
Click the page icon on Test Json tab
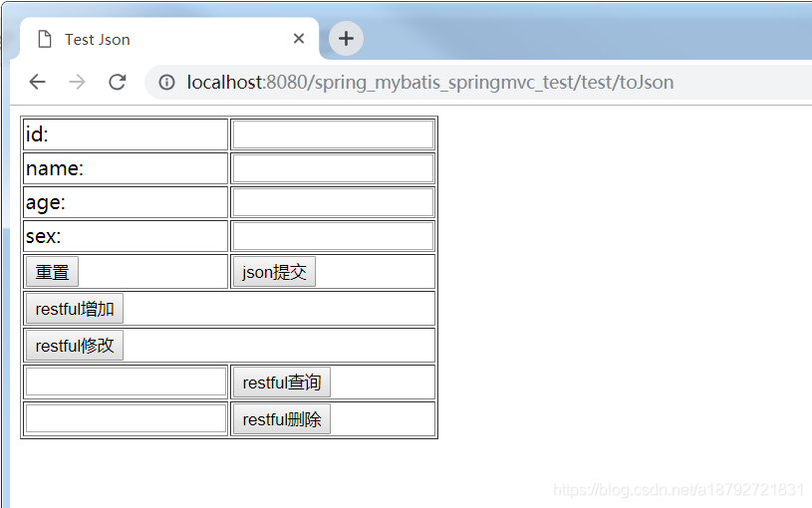coord(45,39)
